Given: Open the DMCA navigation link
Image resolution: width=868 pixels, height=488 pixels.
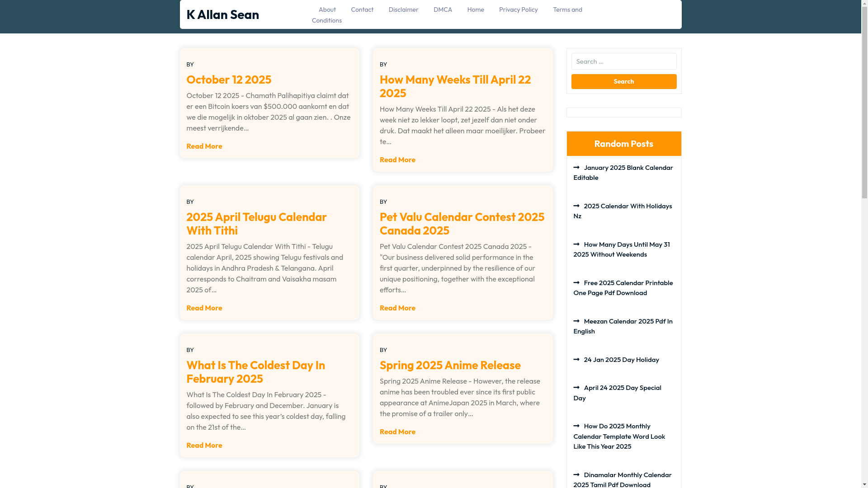Looking at the screenshot, I should pyautogui.click(x=442, y=9).
